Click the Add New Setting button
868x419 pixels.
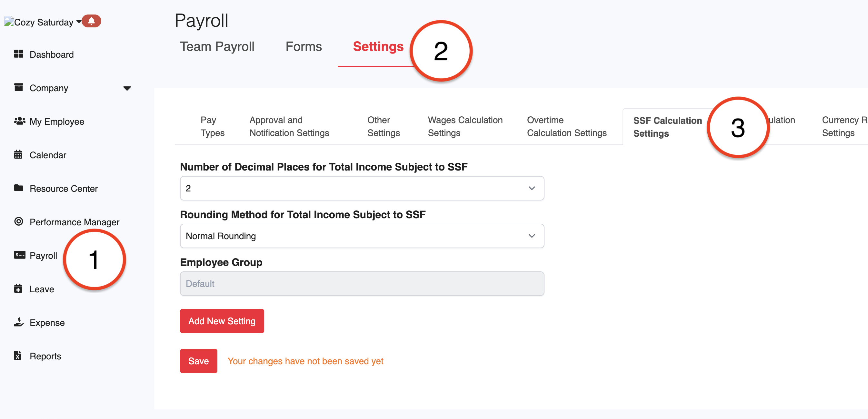point(222,321)
